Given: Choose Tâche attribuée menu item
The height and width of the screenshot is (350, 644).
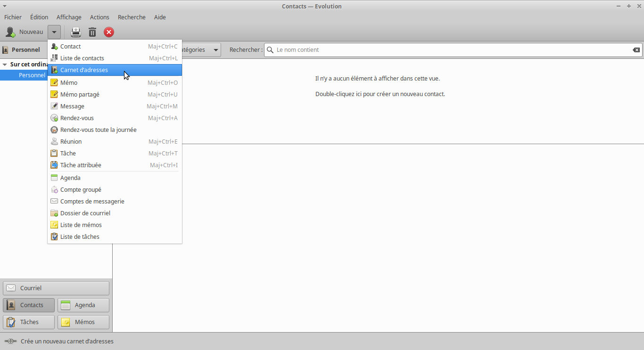Looking at the screenshot, I should pyautogui.click(x=81, y=165).
